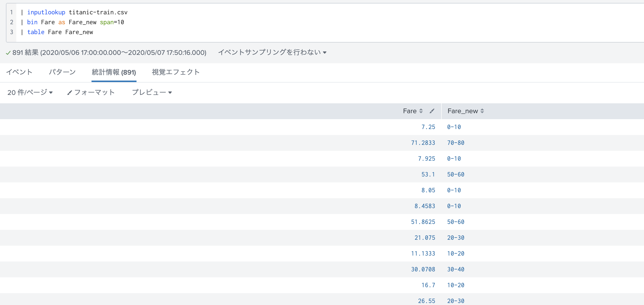The image size is (644, 305).
Task: Click the Fare column header
Action: (410, 111)
